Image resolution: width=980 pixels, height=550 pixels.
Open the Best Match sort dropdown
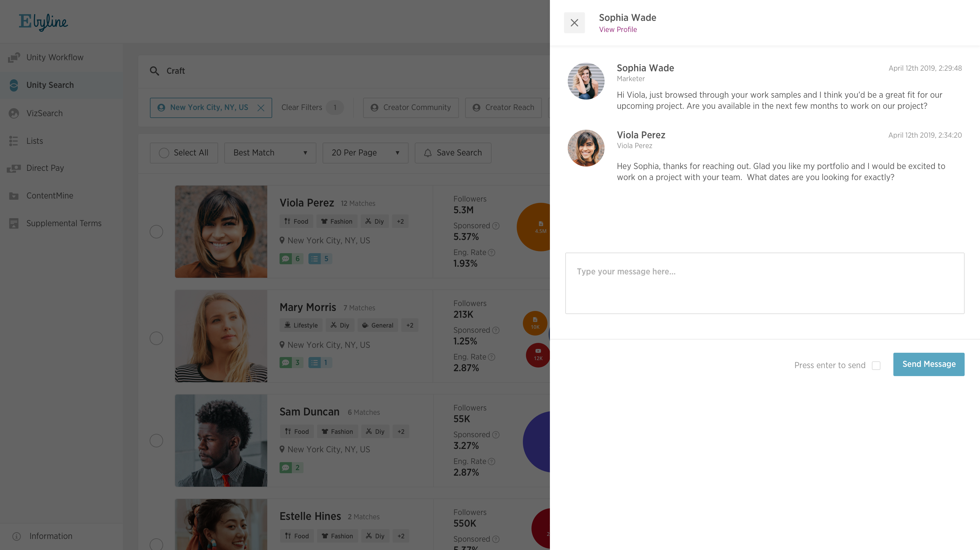pyautogui.click(x=270, y=153)
